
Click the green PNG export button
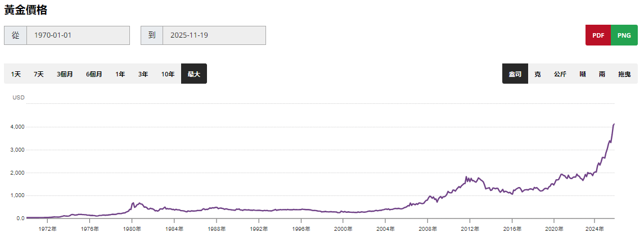pos(624,35)
